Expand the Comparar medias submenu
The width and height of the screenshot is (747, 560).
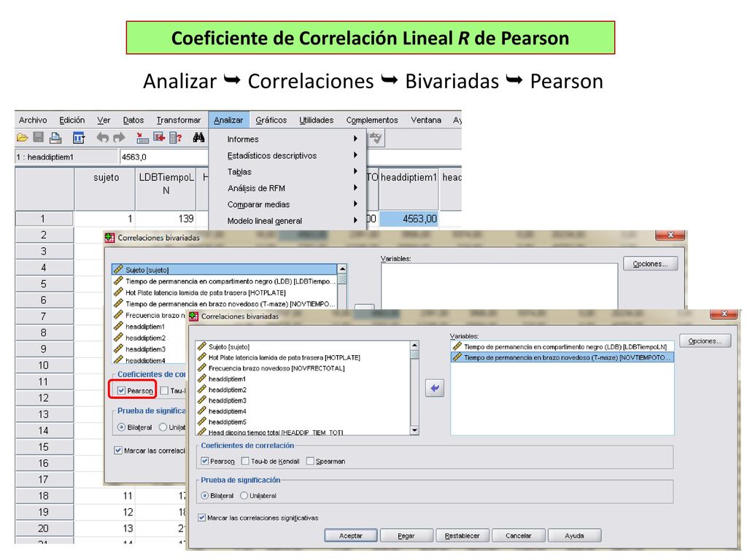click(355, 204)
